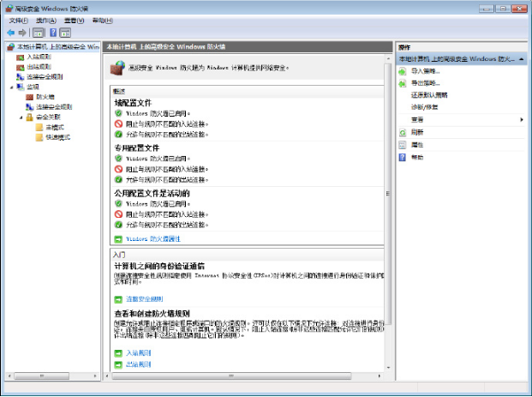Click green arrow icon beside 入站规则 link
Image resolution: width=532 pixels, height=397 pixels.
tap(118, 353)
